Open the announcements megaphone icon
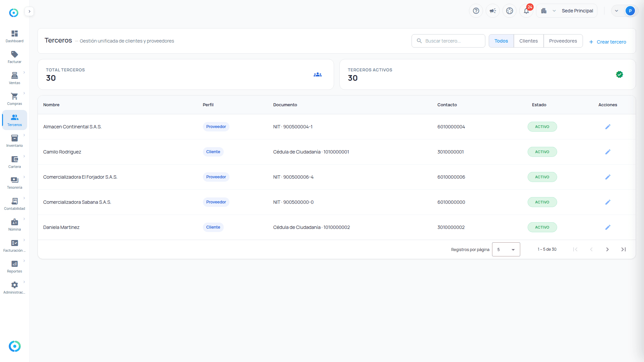The width and height of the screenshot is (644, 362). coord(493,11)
